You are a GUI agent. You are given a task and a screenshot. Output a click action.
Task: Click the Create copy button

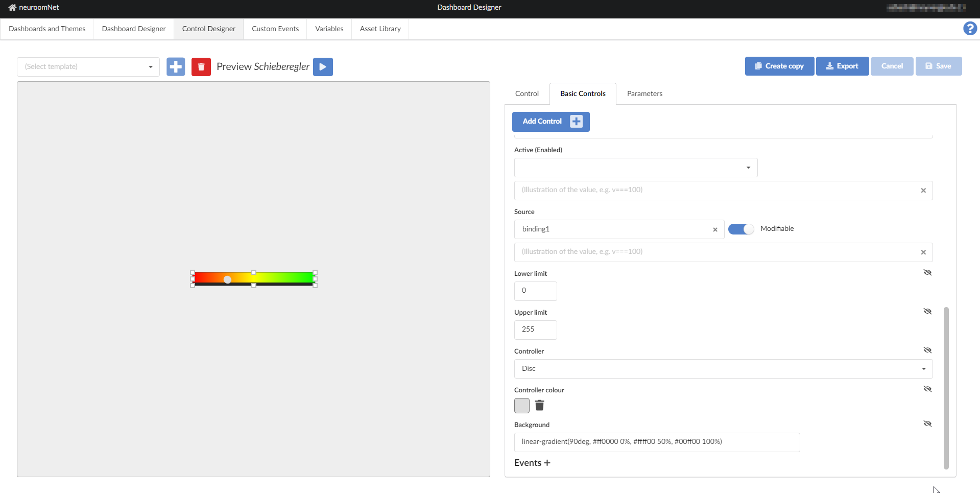click(779, 66)
